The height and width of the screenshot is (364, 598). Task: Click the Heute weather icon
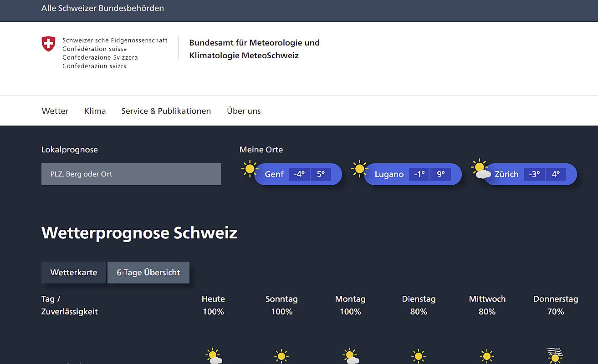(x=213, y=356)
